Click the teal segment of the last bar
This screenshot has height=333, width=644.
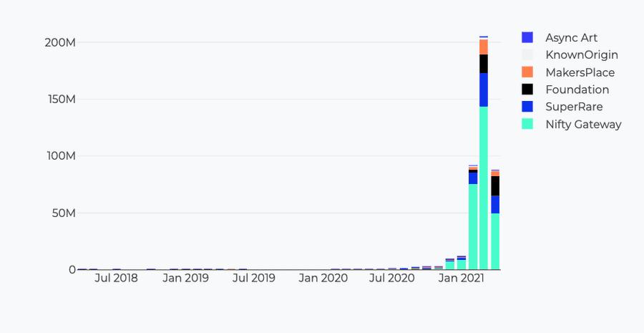495,241
